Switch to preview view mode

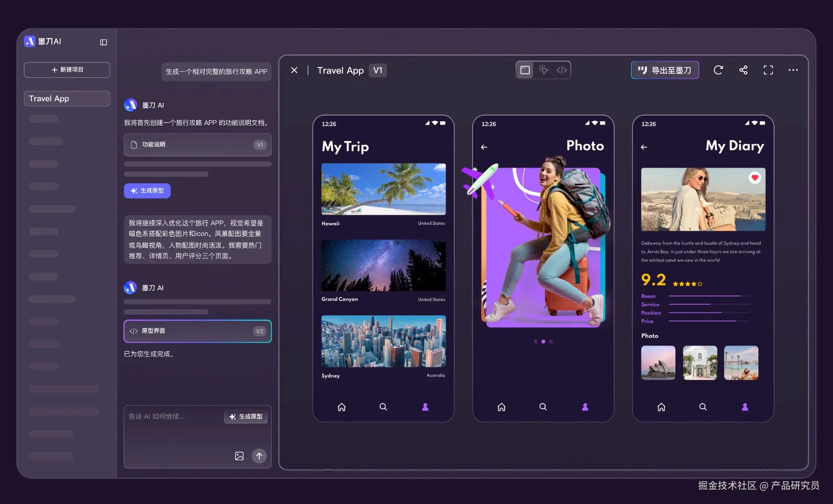coord(525,70)
